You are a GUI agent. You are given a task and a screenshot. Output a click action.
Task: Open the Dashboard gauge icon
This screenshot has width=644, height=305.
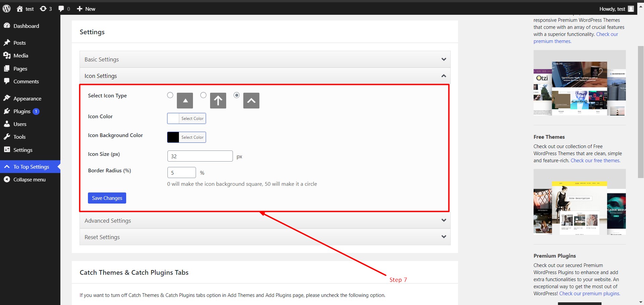(7, 26)
